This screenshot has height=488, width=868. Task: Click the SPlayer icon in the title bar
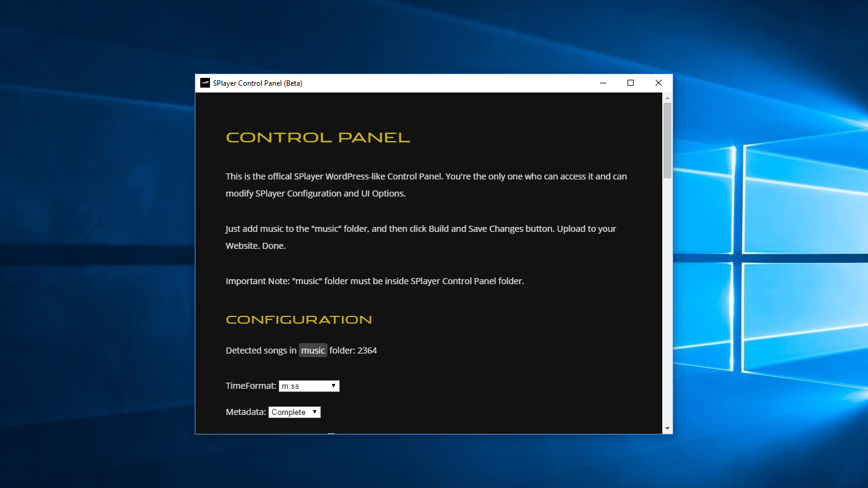pos(205,83)
